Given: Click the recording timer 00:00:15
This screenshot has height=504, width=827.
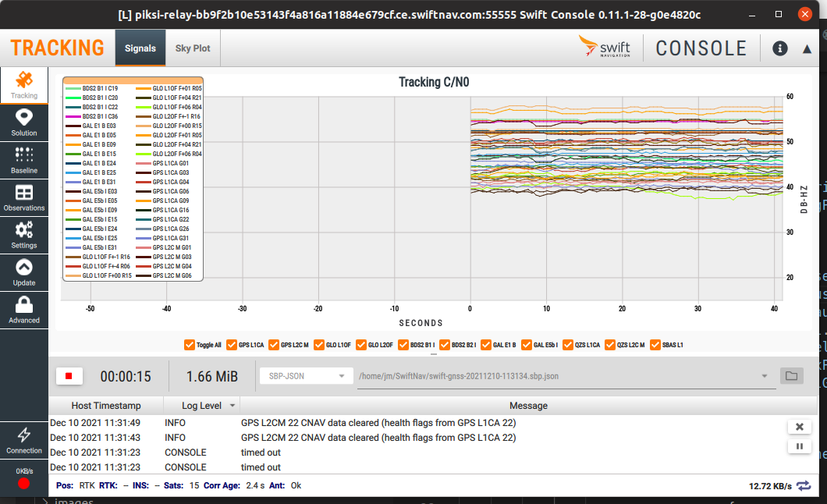Looking at the screenshot, I should coord(126,376).
